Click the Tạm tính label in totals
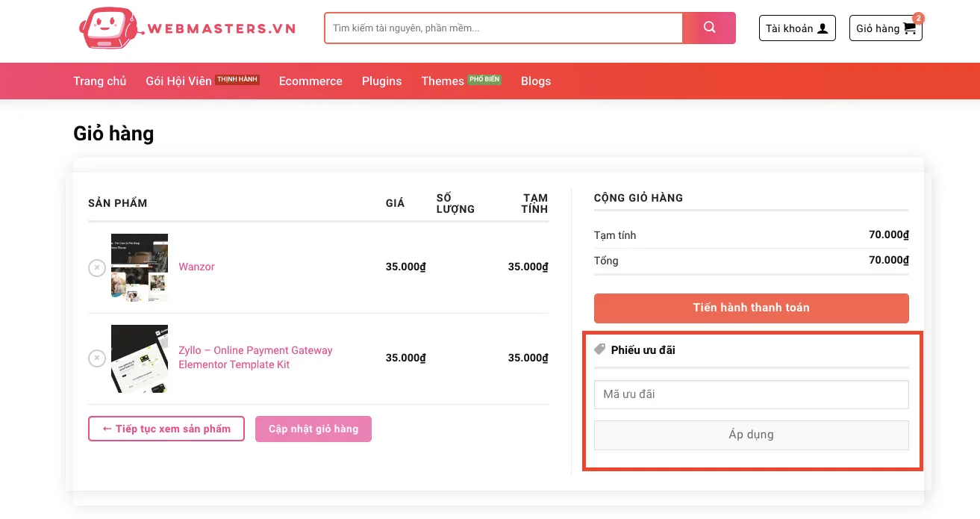 pos(615,235)
